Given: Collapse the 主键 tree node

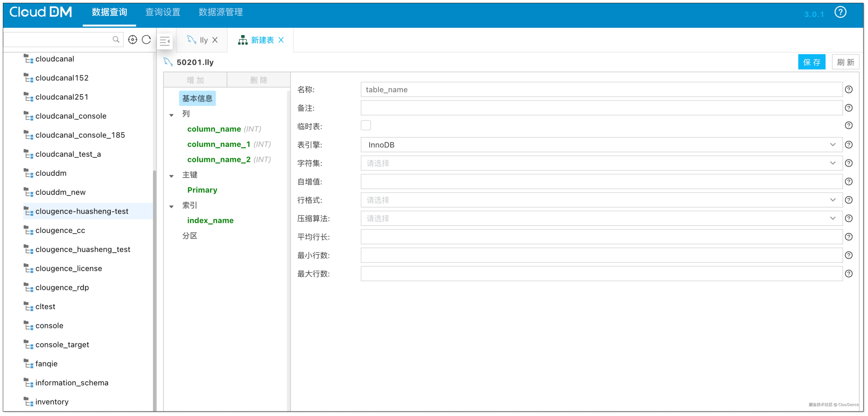Looking at the screenshot, I should coord(172,176).
